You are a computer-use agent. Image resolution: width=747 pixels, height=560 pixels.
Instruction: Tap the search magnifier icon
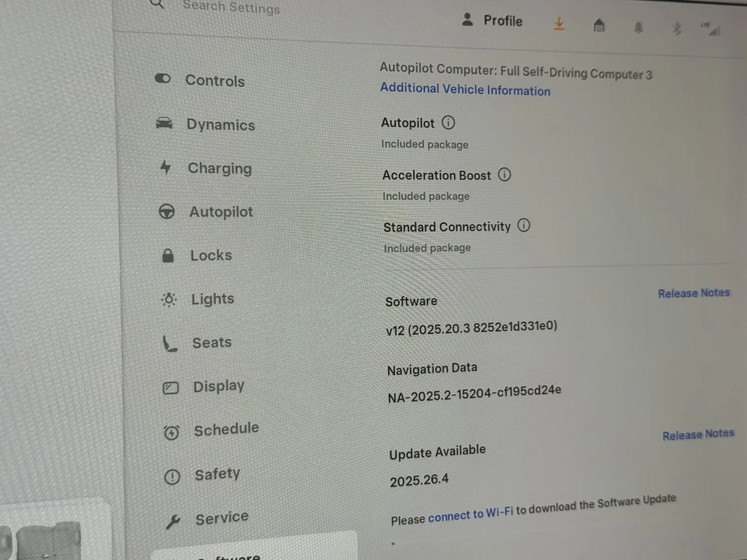157,4
